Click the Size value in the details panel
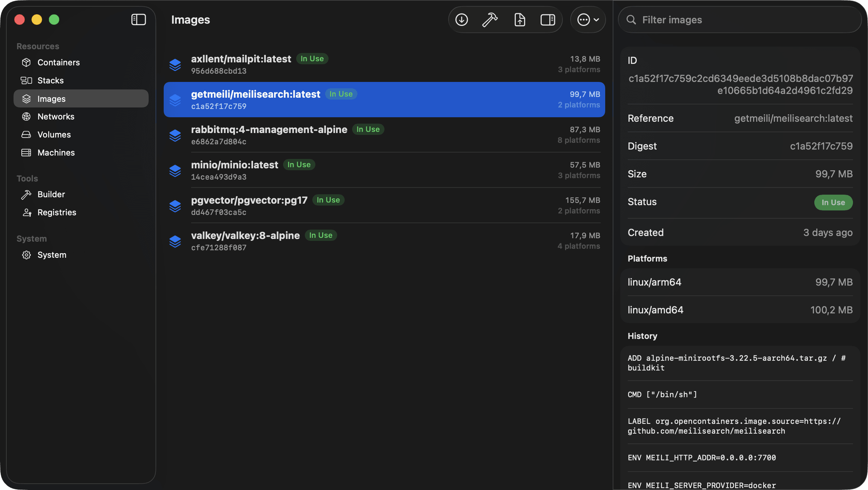868x490 pixels. click(834, 174)
